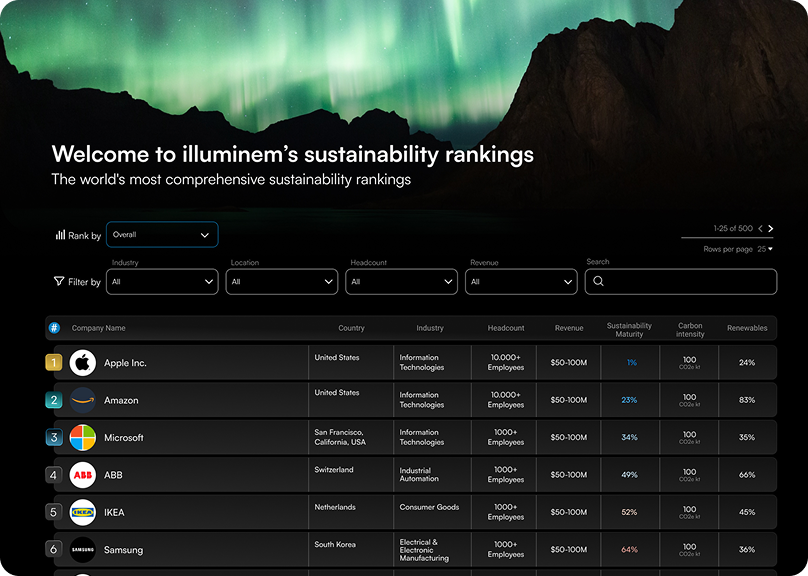Click the Samsung logo
The width and height of the screenshot is (808, 576).
click(x=82, y=550)
